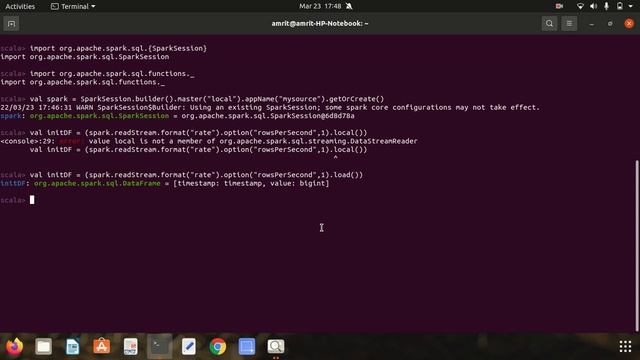
Task: Click the 'SparkSession@6d8d78a' output line
Action: 177,116
